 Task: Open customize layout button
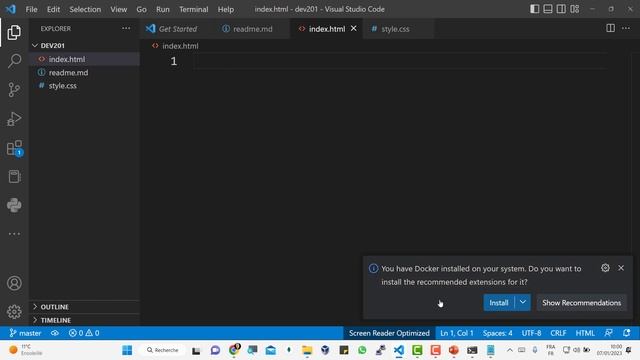tap(575, 9)
